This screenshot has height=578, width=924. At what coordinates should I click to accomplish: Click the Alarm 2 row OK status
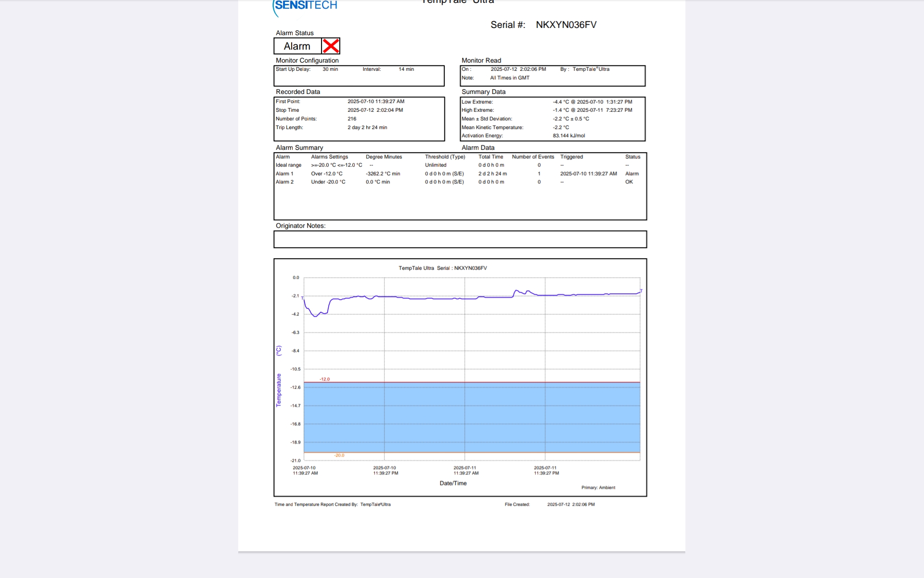(x=629, y=182)
